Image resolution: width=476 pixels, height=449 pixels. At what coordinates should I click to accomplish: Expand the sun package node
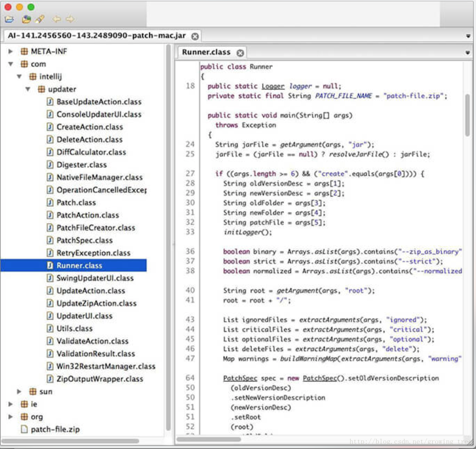coord(19,392)
